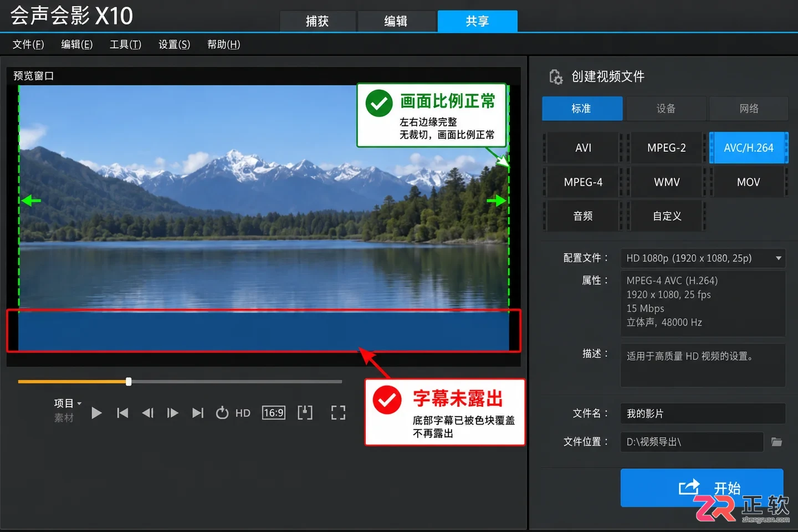Step forward one frame
Viewport: 798px width, 532px height.
pyautogui.click(x=172, y=413)
